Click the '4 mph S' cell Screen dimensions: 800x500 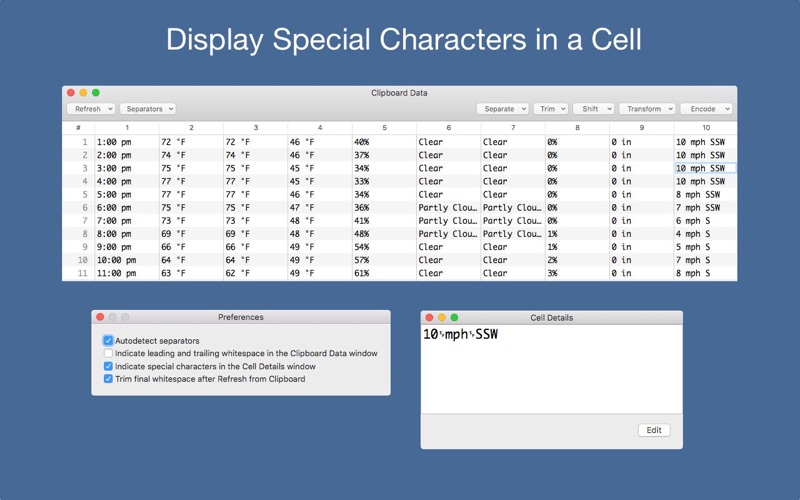pos(706,234)
